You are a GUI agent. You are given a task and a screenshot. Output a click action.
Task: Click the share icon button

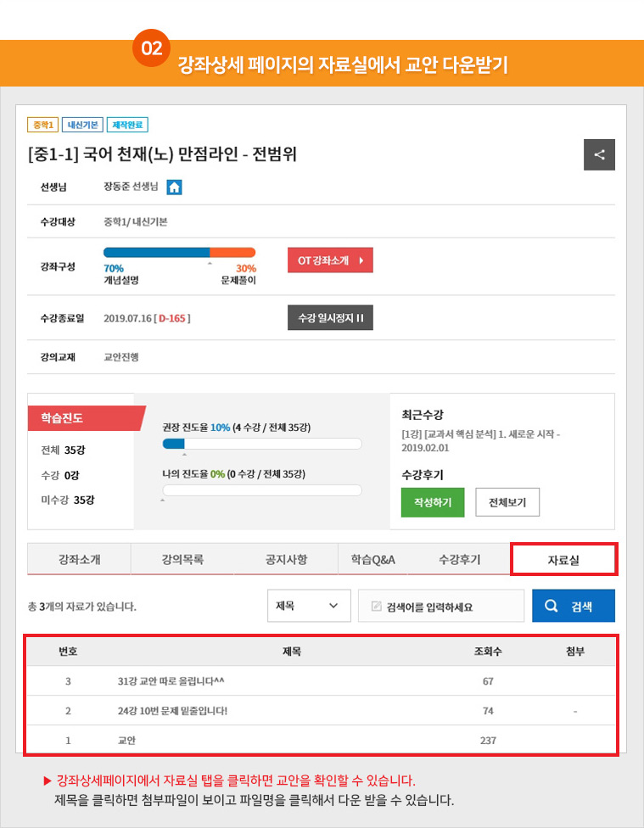pyautogui.click(x=599, y=154)
